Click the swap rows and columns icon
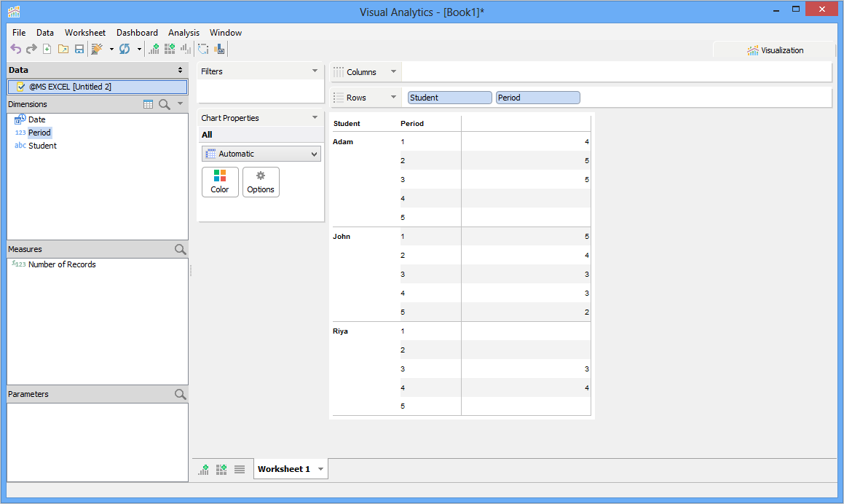This screenshot has height=504, width=844. click(203, 49)
